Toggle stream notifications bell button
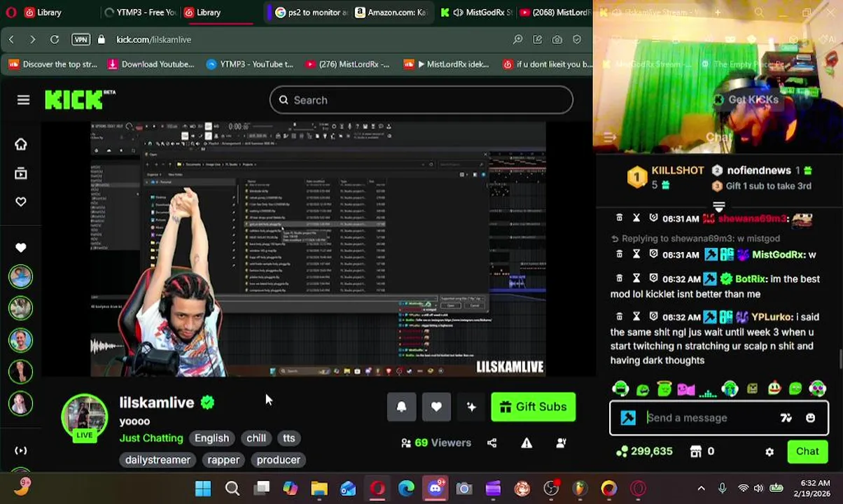The width and height of the screenshot is (843, 504). [x=401, y=407]
